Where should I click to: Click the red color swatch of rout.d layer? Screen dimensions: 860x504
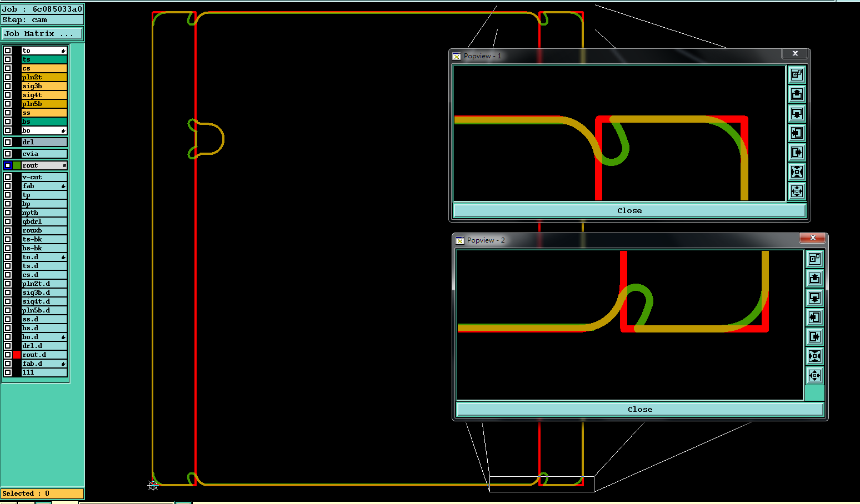17,355
